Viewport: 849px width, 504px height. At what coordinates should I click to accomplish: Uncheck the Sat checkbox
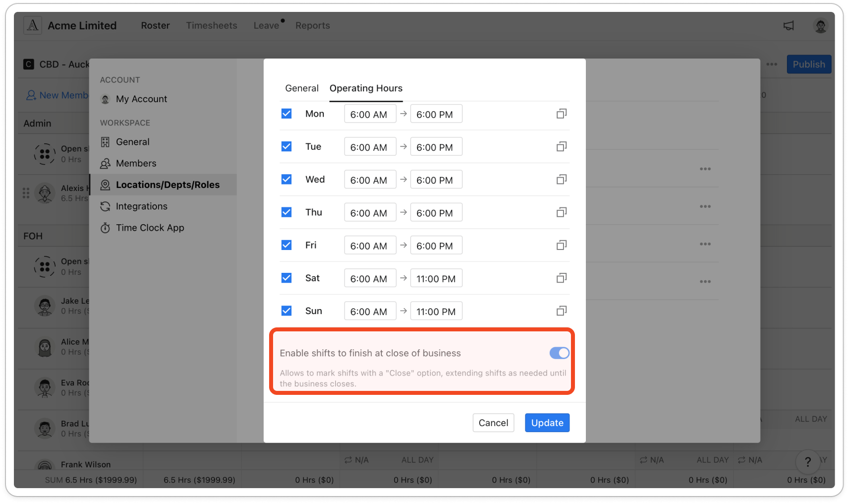pos(286,278)
